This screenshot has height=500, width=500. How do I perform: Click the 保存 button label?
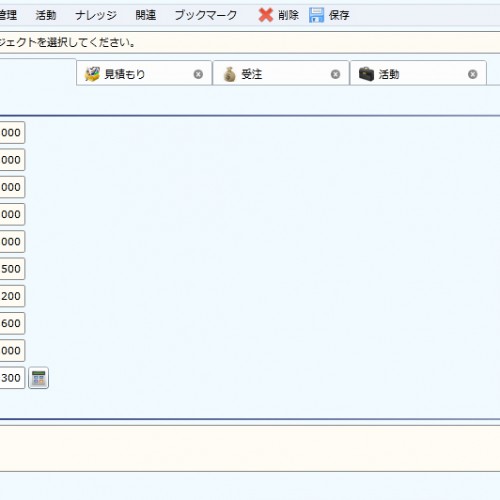coord(339,15)
